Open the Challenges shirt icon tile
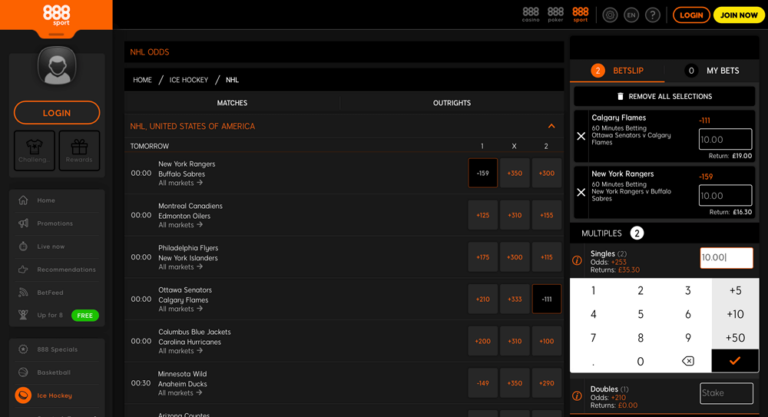Viewport: 768px width, 417px height. tap(34, 150)
